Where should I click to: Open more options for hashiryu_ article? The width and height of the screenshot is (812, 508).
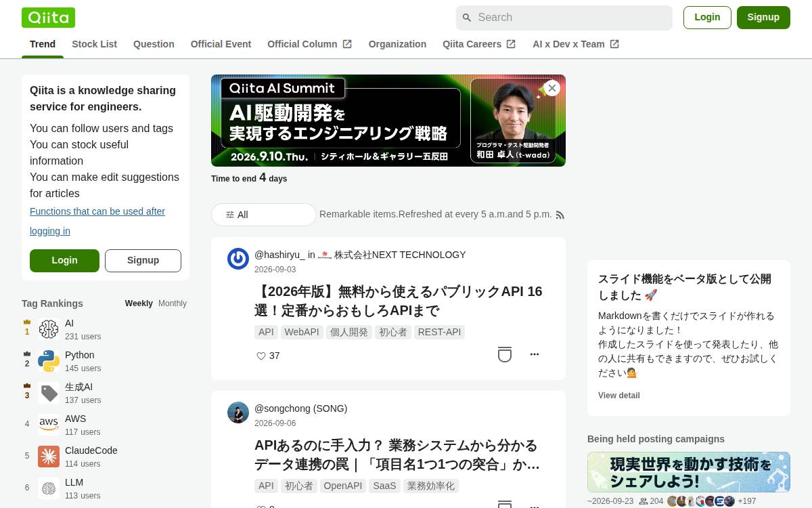(x=535, y=354)
